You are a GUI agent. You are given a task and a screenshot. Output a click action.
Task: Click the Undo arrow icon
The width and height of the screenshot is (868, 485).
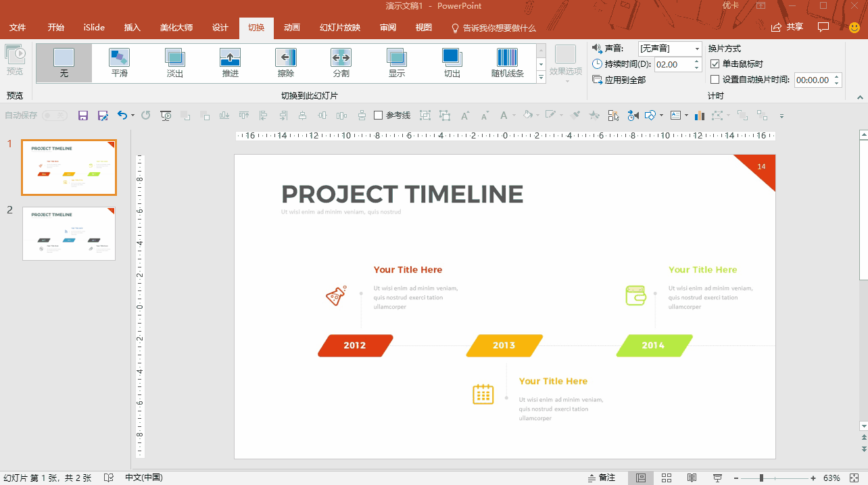coord(122,116)
